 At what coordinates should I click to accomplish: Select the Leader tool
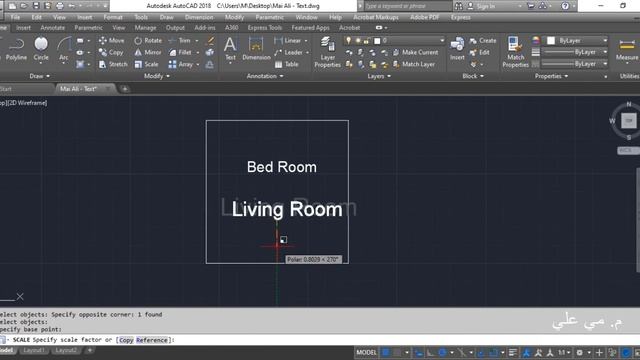click(x=289, y=52)
